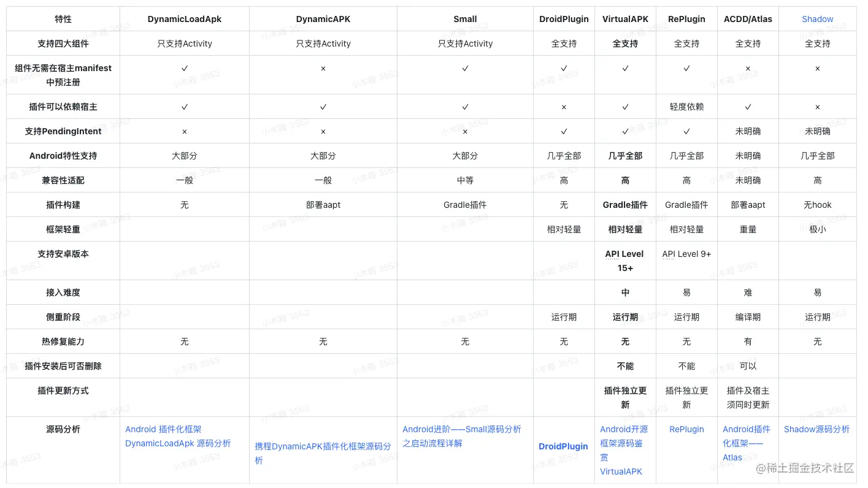Viewport: 868px width, 488px height.
Task: Click 不能 cell in RePlugin column
Action: [x=686, y=366]
